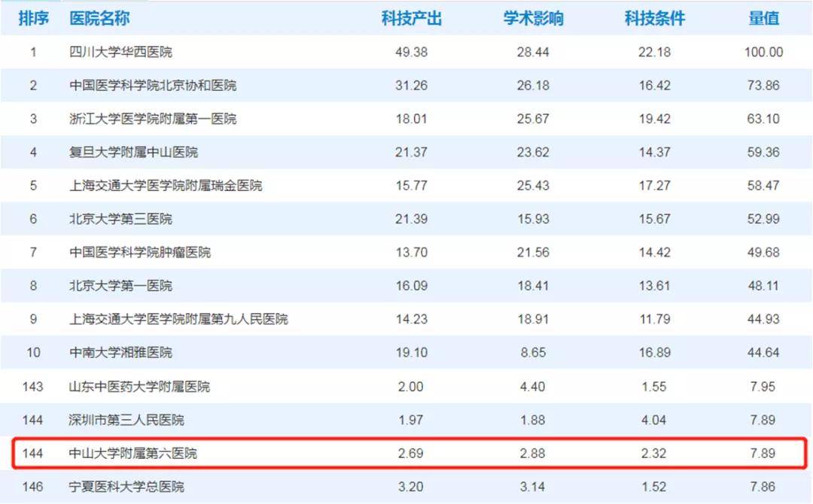Select 中南大学湘雅医院 name
This screenshot has width=813, height=504.
click(x=120, y=353)
